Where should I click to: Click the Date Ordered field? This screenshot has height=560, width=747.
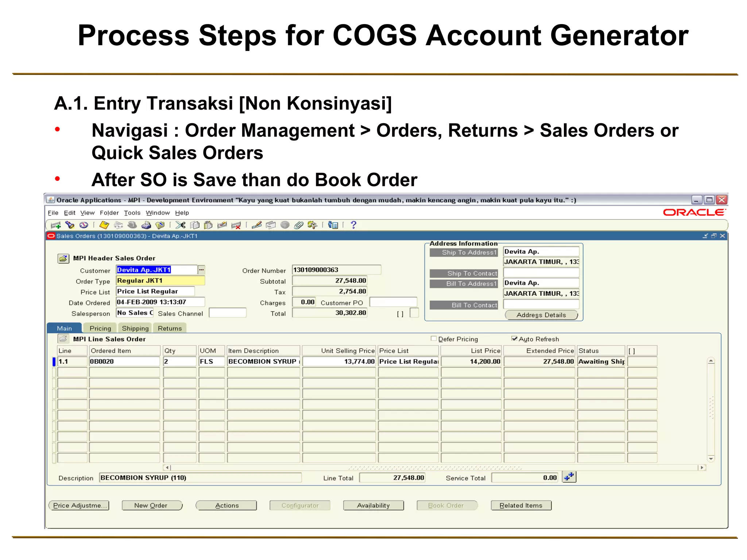coord(160,302)
